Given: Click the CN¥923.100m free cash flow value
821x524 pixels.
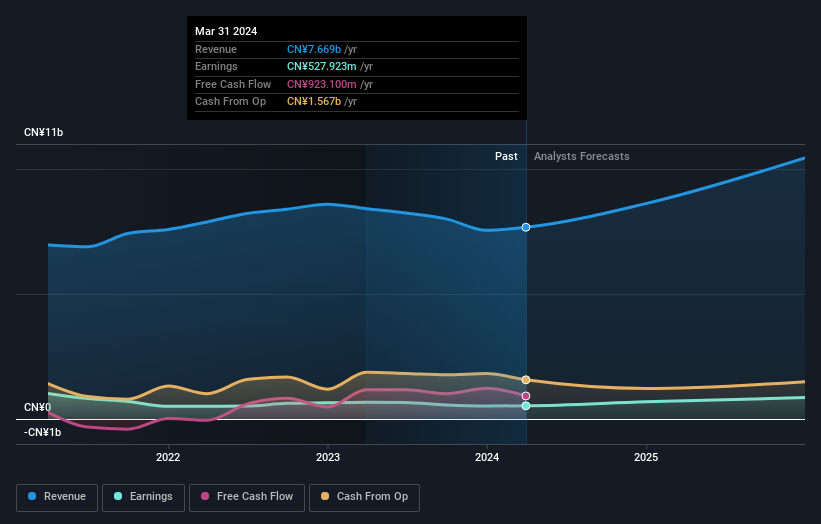Looking at the screenshot, I should 321,84.
